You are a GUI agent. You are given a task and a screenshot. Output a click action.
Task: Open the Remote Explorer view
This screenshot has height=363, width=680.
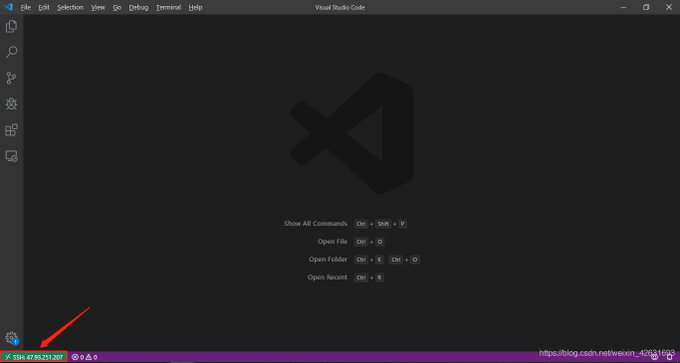(11, 156)
